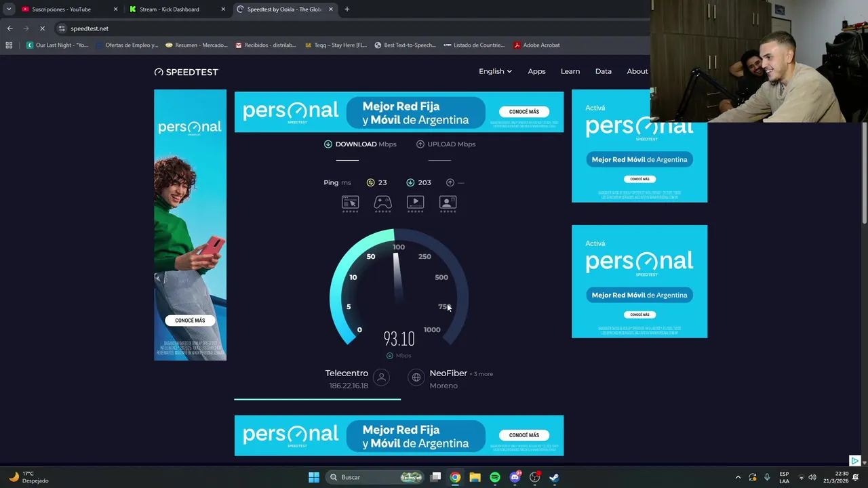This screenshot has height=488, width=868.
Task: Open the About menu item
Action: 637,71
